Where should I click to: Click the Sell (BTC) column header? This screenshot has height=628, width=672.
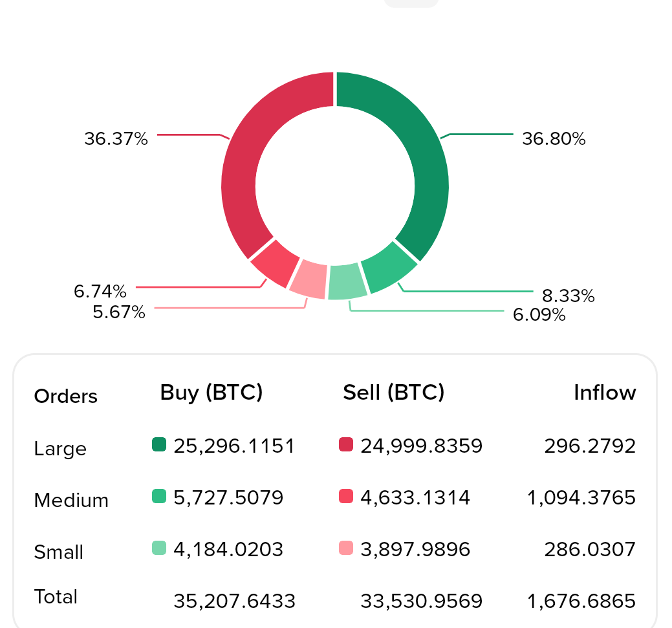(x=393, y=393)
